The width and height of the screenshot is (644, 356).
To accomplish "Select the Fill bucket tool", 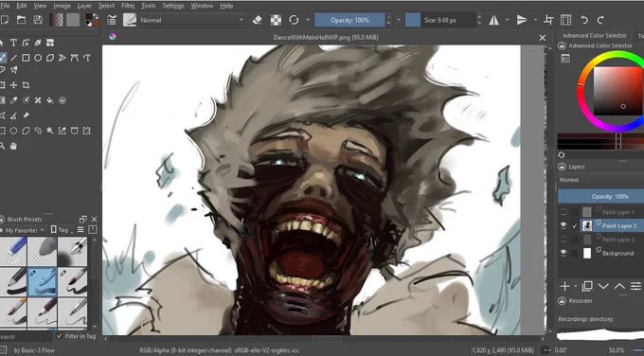I will click(50, 100).
